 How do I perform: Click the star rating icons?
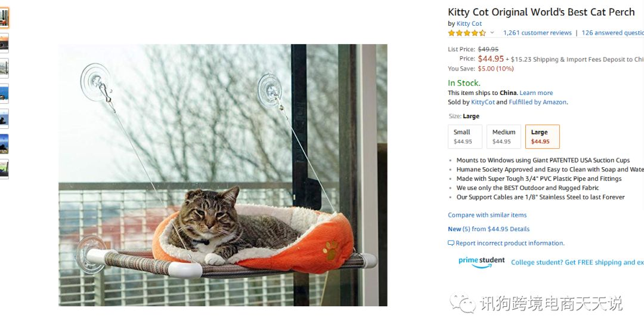click(x=467, y=33)
